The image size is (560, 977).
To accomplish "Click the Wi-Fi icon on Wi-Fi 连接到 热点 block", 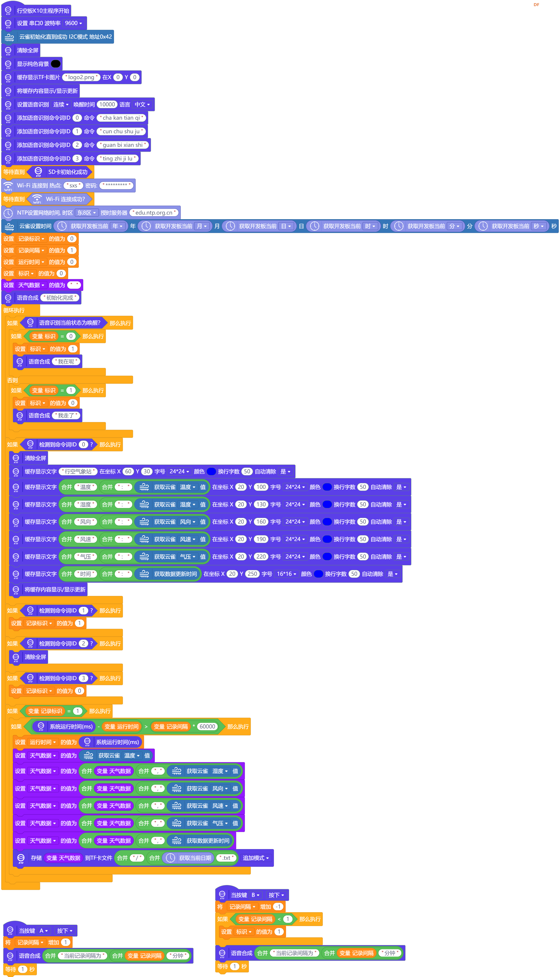I will tap(8, 186).
